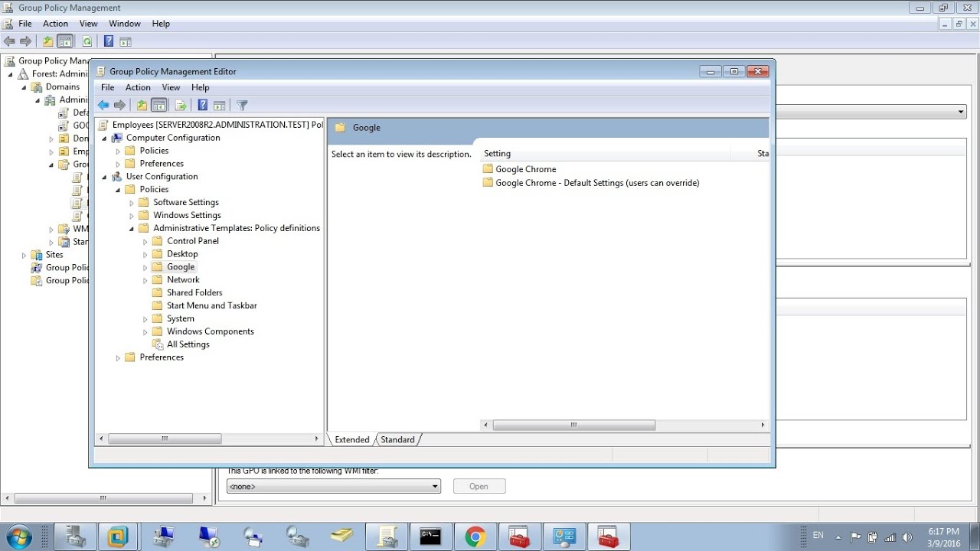Open the Action menu in Editor window
The width and height of the screenshot is (980, 551).
tap(138, 87)
